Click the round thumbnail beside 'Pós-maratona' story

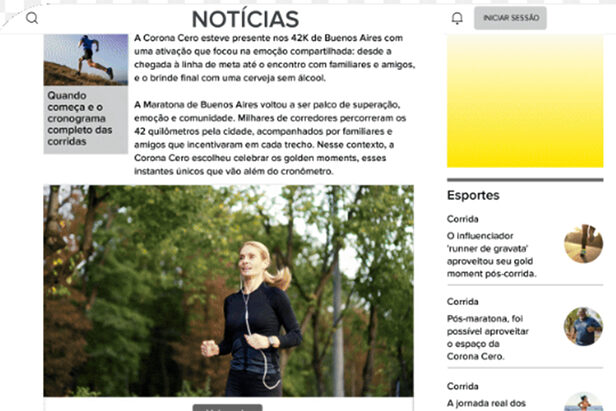point(583,327)
